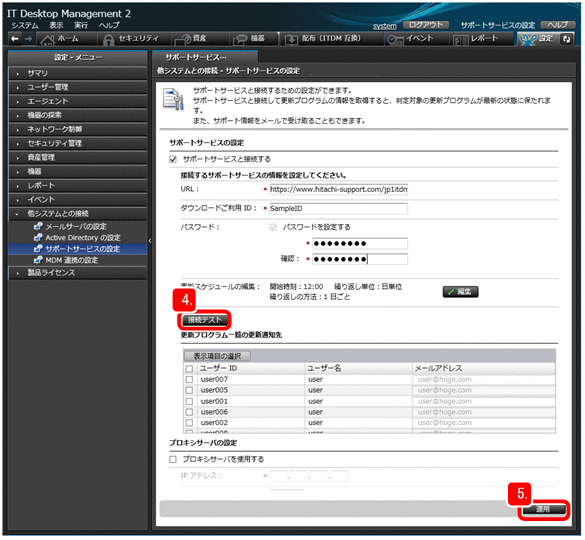The height and width of the screenshot is (540, 585).
Task: Collapse the 他システムとの接続 section
Action: click(78, 214)
